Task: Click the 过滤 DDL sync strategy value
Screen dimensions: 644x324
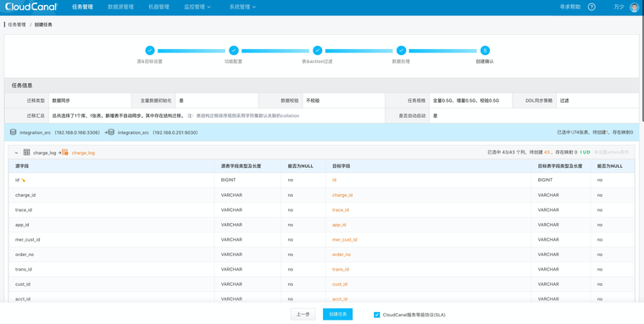Action: pyautogui.click(x=564, y=100)
